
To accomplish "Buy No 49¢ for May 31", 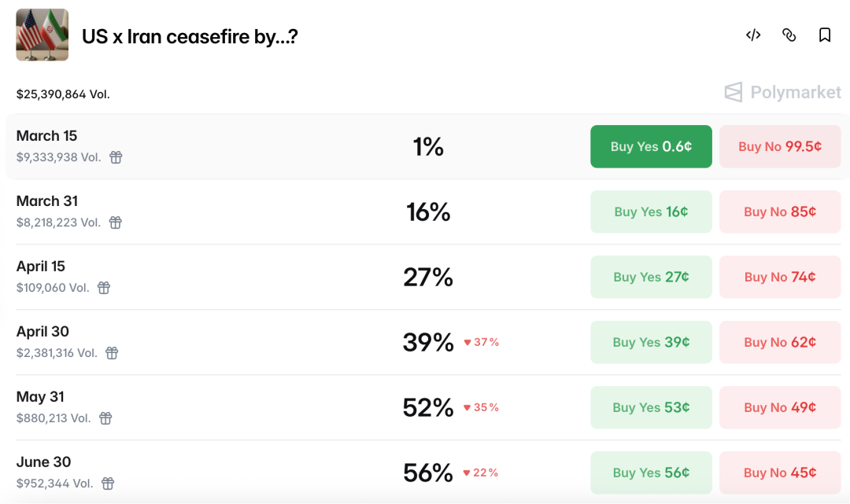I will point(779,407).
